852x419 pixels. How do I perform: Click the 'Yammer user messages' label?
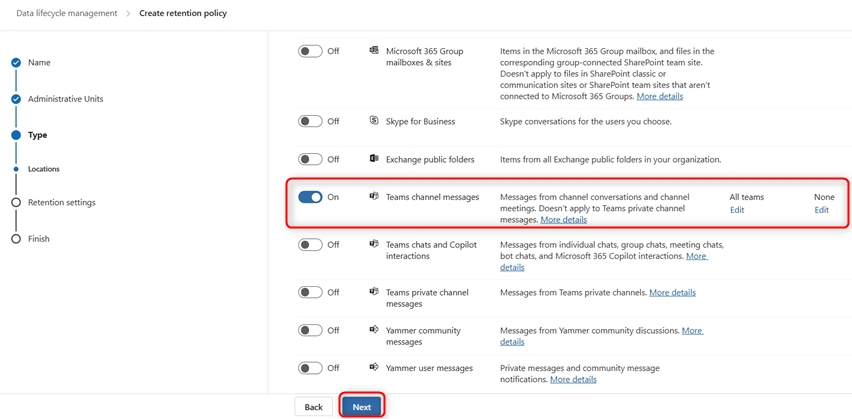pos(429,368)
